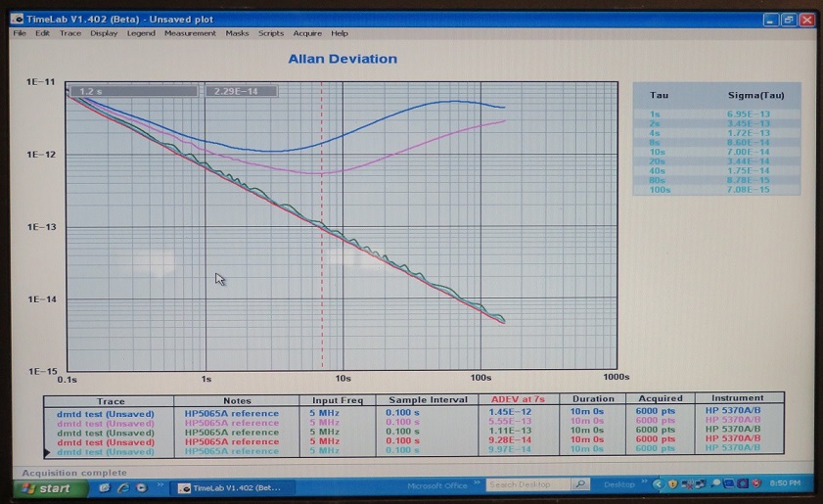Viewport: 823px width, 504px height.
Task: Click the Tau header in the sigma table
Action: (659, 96)
